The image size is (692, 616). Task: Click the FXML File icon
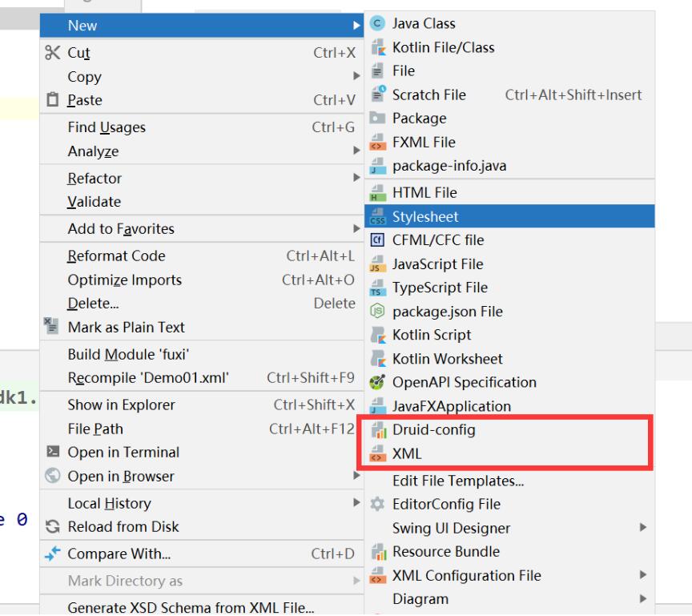377,143
